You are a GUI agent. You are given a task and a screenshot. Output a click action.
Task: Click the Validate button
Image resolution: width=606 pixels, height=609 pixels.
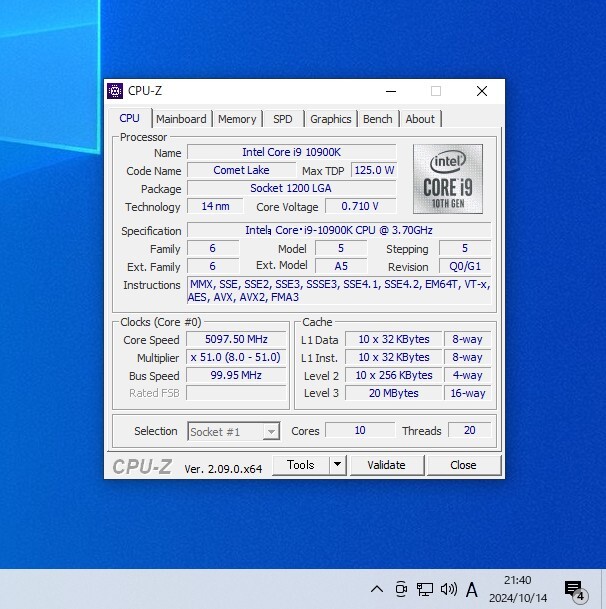click(387, 465)
